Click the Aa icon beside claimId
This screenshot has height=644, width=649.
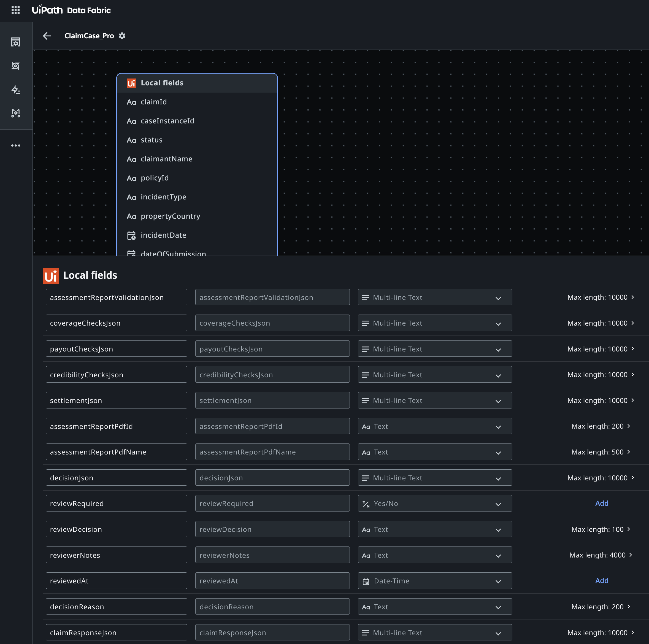pos(131,102)
